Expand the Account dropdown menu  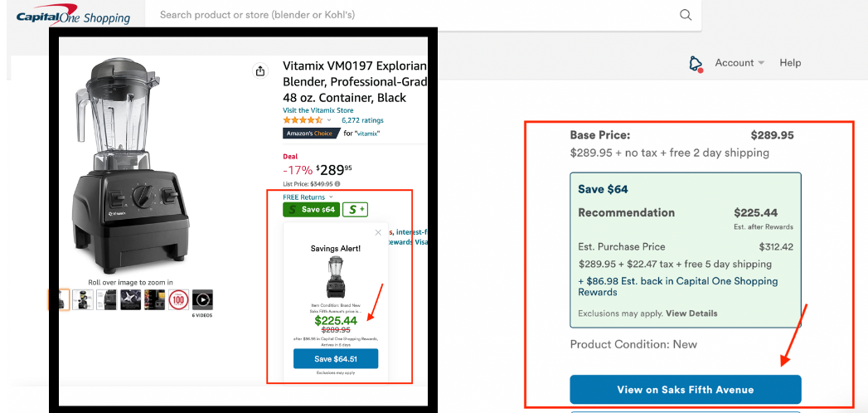(x=739, y=63)
